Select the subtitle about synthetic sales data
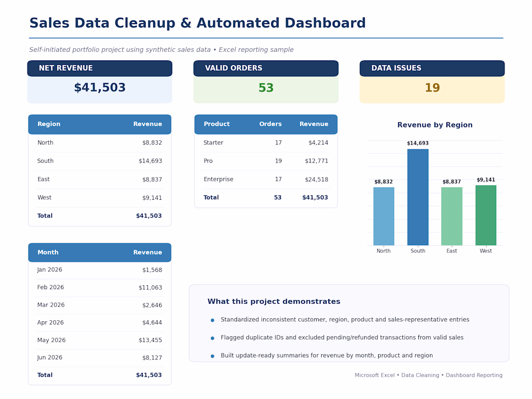The image size is (532, 399). 161,49
